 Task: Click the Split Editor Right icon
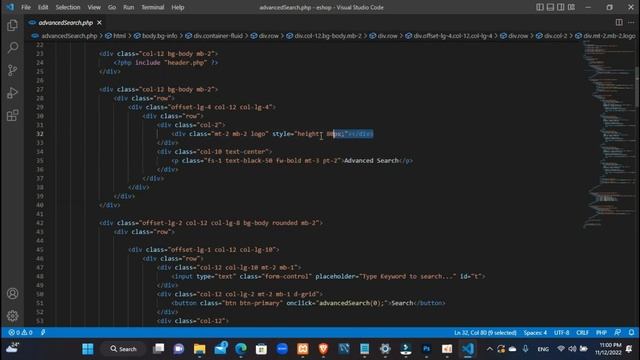click(619, 22)
